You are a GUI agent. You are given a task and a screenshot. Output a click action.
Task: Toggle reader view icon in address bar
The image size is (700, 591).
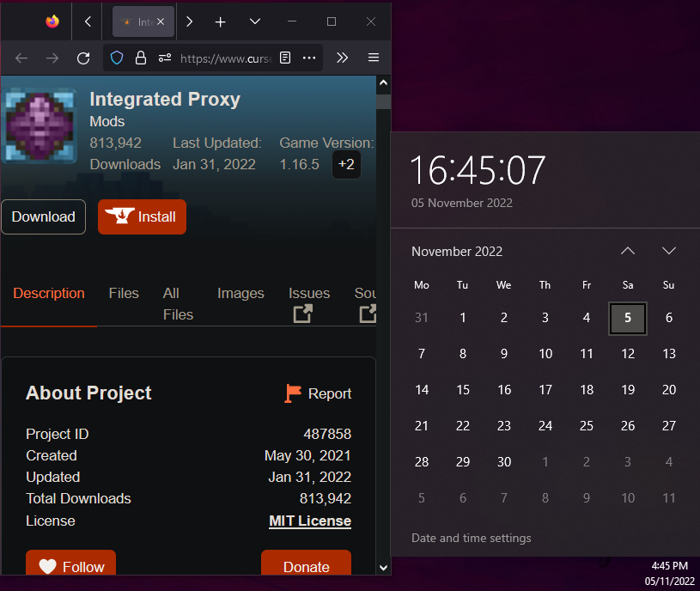coord(285,58)
